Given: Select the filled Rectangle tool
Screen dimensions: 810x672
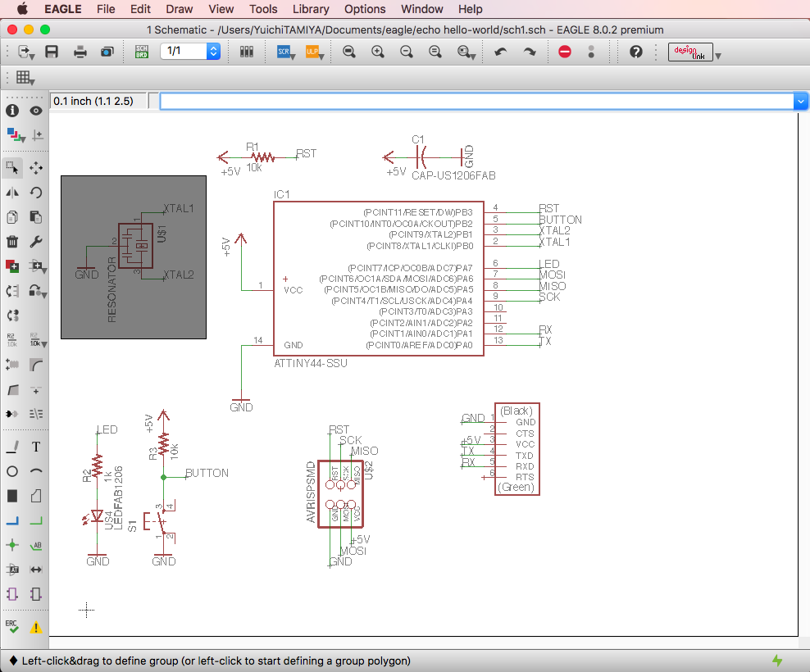Looking at the screenshot, I should tap(12, 496).
